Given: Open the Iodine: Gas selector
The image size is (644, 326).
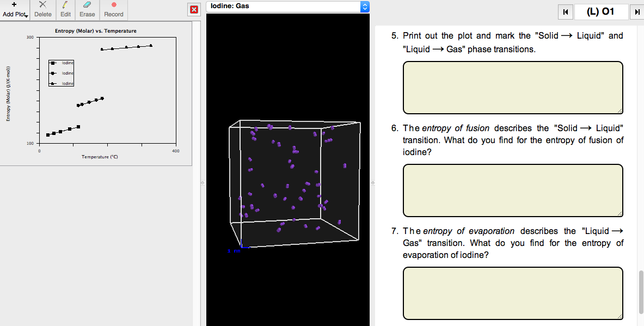Looking at the screenshot, I should tap(283, 6).
